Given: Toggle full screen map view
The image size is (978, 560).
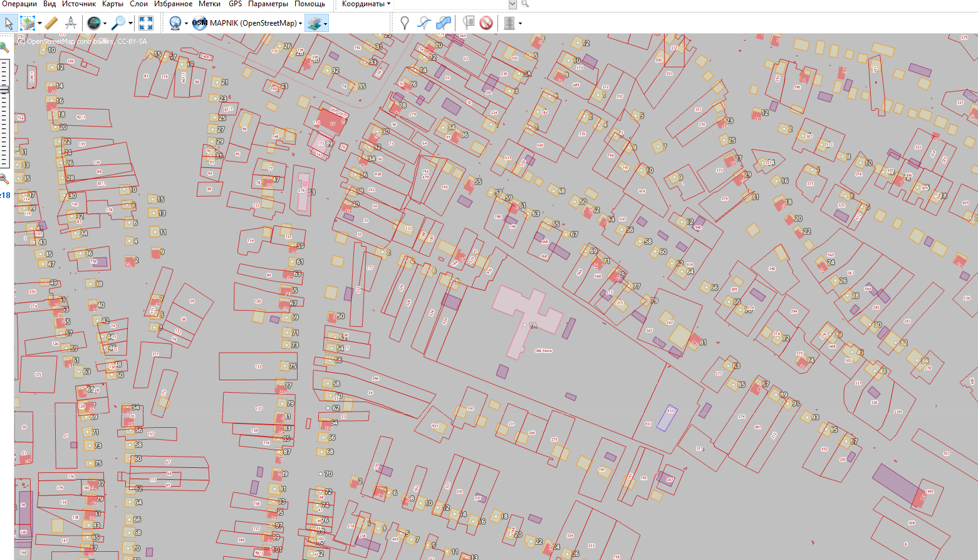Looking at the screenshot, I should 146,23.
